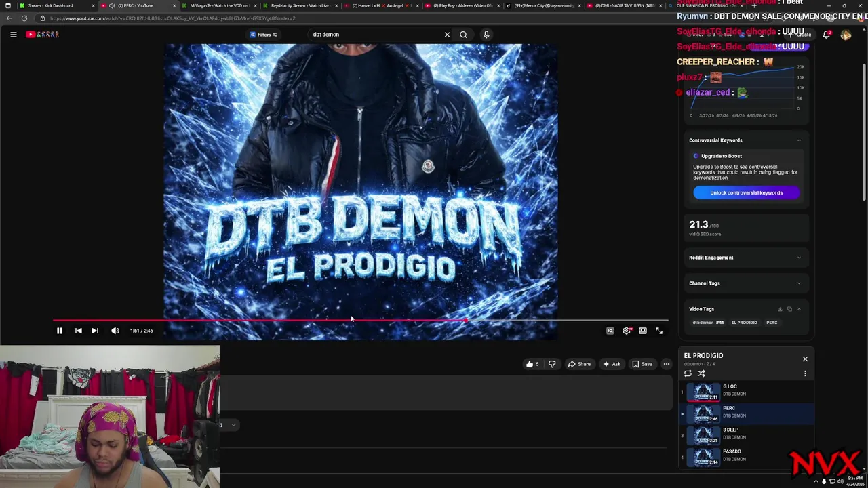This screenshot has width=868, height=488.
Task: Toggle theater mode in the player
Action: [643, 331]
